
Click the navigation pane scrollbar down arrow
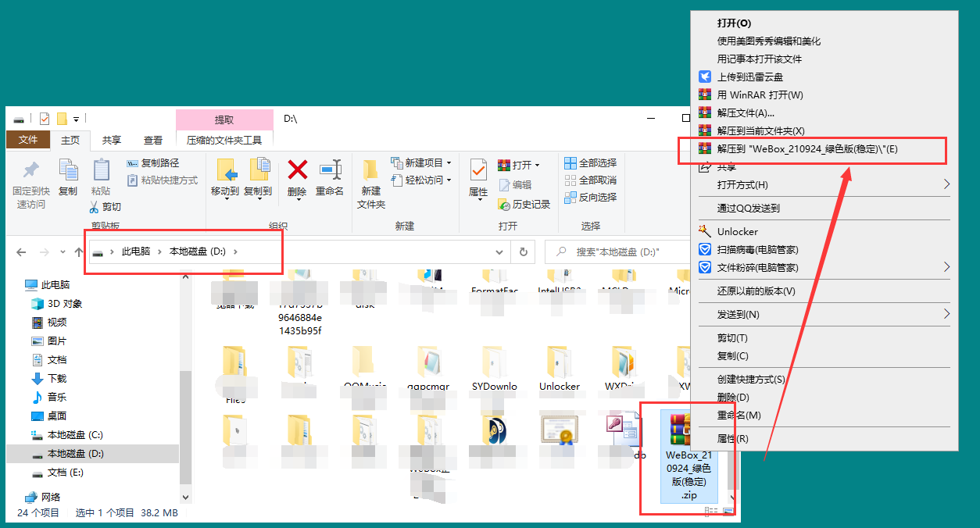(x=185, y=497)
